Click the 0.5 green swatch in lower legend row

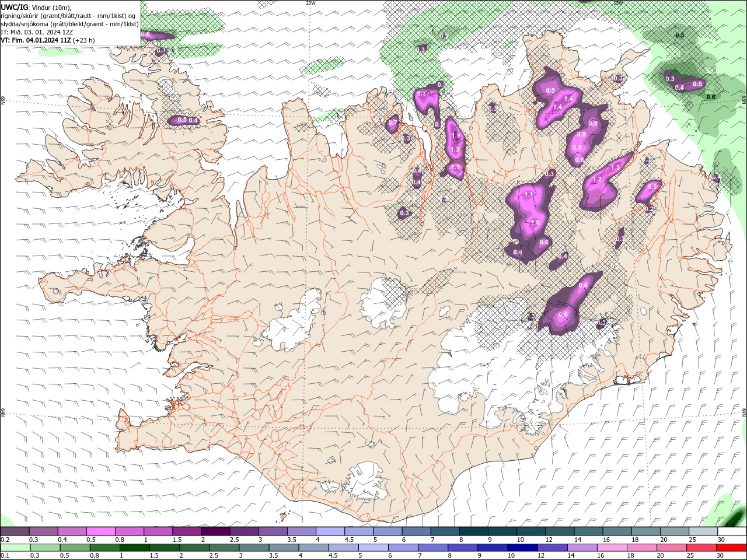75,548
